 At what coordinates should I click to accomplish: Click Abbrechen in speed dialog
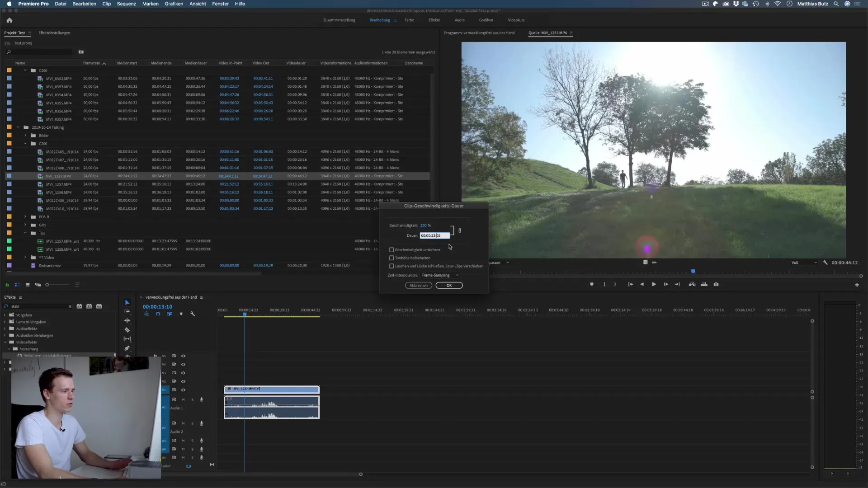(x=419, y=286)
